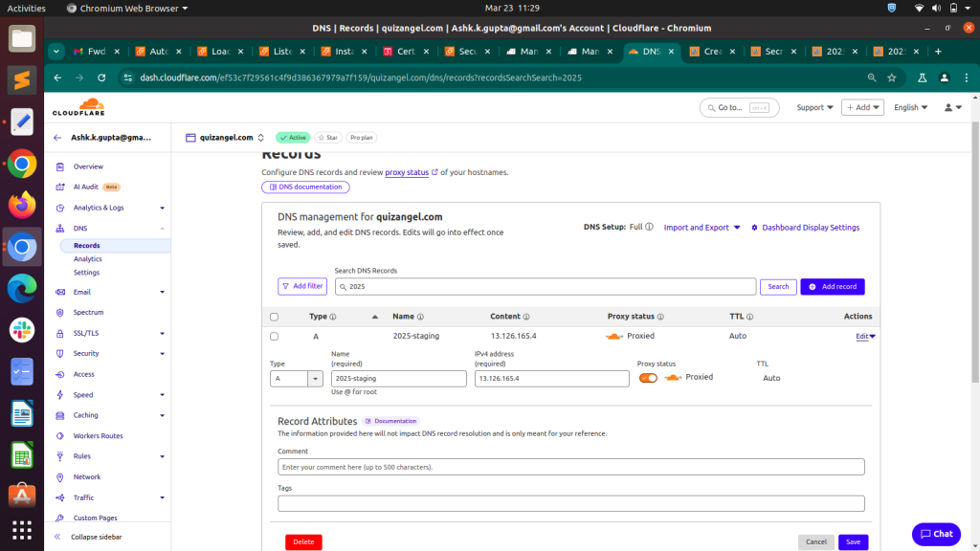Click Name column info icon

421,317
